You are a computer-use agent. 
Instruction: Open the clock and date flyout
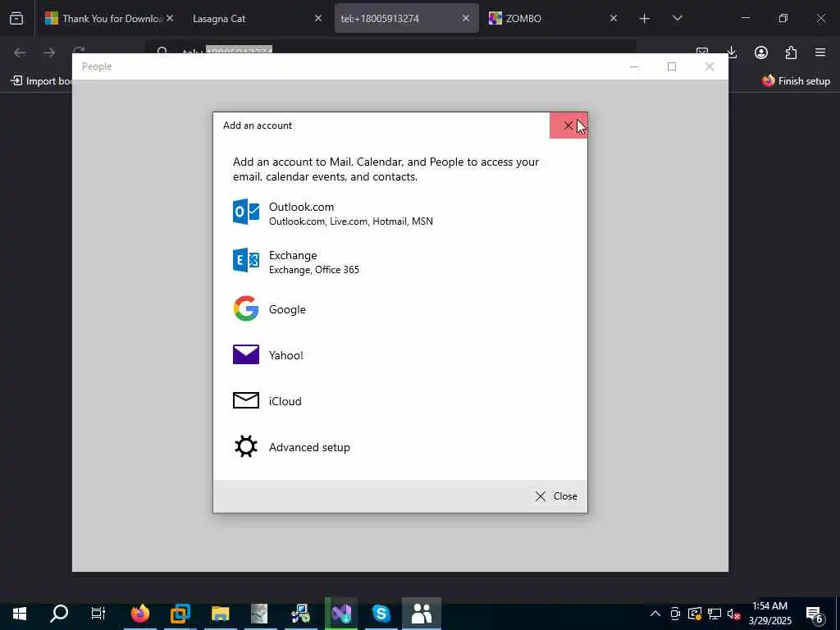point(769,614)
